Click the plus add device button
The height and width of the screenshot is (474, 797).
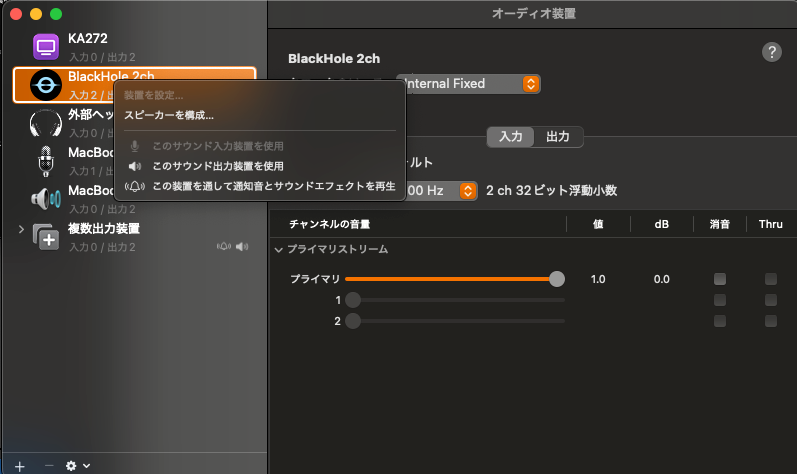coord(19,466)
